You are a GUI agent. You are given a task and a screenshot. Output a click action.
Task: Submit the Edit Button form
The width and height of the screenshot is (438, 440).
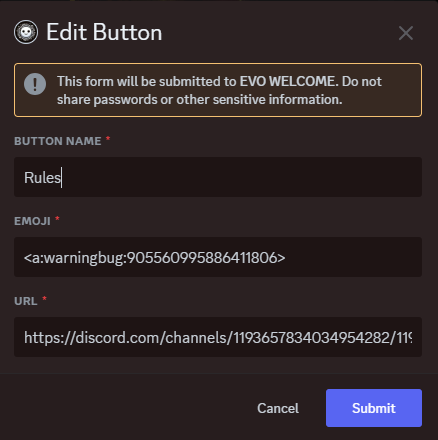pos(374,408)
